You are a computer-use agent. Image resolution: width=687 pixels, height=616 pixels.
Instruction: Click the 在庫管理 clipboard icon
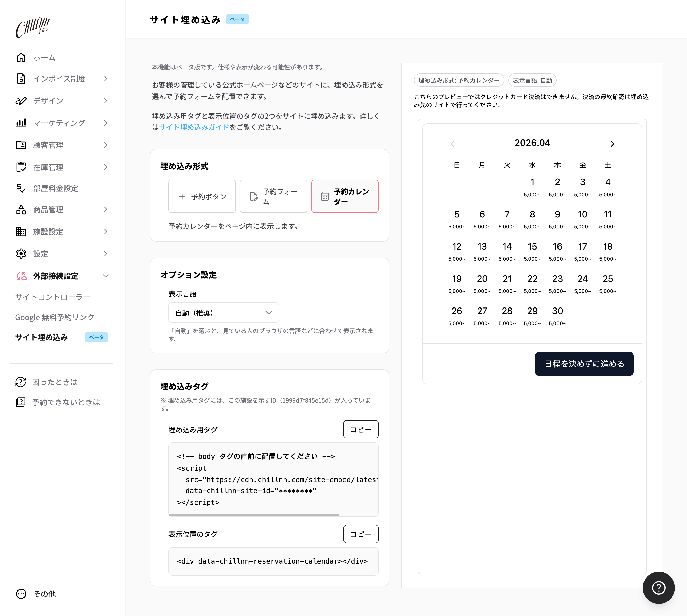(21, 167)
